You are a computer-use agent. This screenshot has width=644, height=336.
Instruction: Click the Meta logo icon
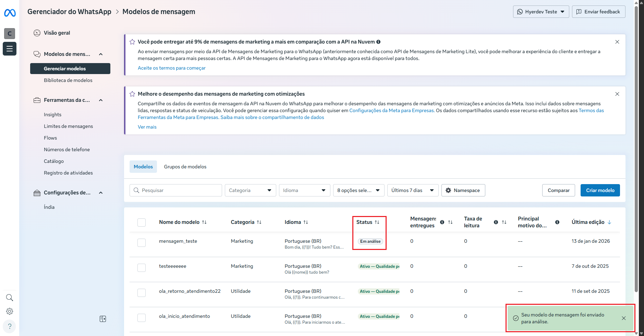coord(10,13)
